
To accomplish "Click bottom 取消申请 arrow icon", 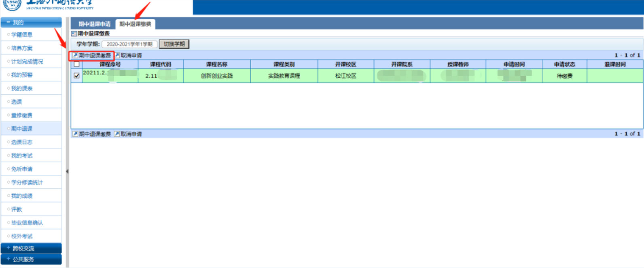I will [x=117, y=134].
